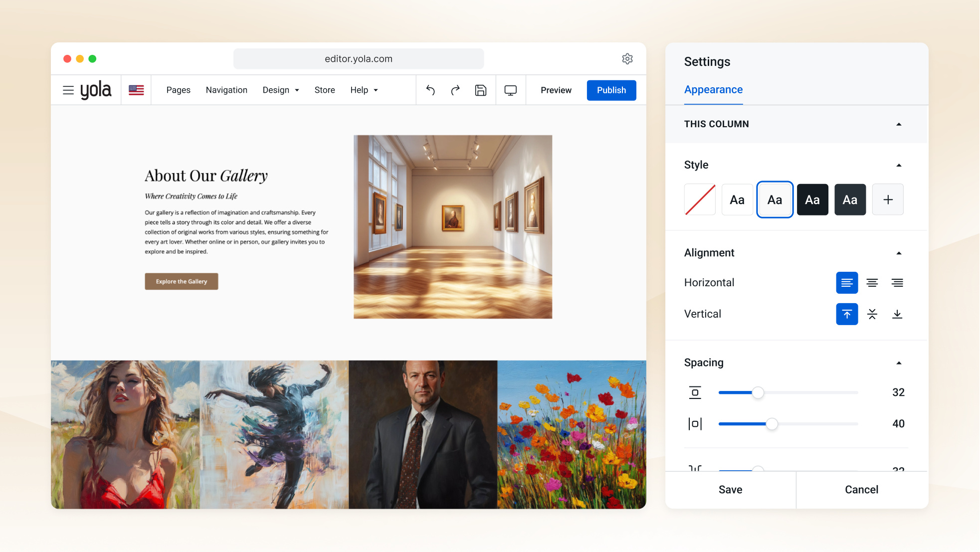
Task: Choose the first white Aa style
Action: click(x=737, y=199)
